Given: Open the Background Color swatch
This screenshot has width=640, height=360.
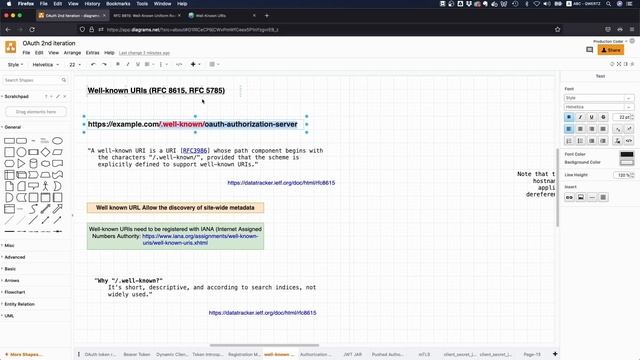Looking at the screenshot, I should (627, 162).
